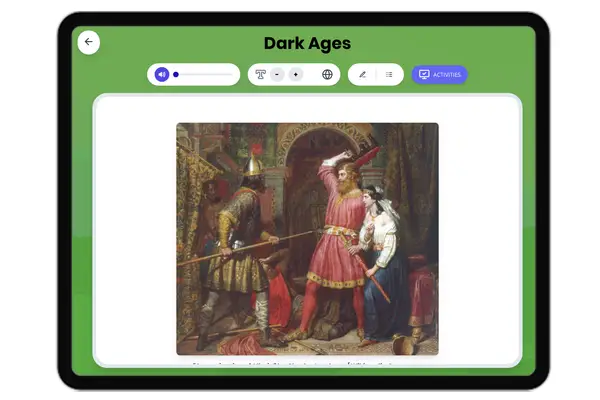This screenshot has height=400, width=600.
Task: Mute the audio narration speaker icon
Action: [162, 74]
